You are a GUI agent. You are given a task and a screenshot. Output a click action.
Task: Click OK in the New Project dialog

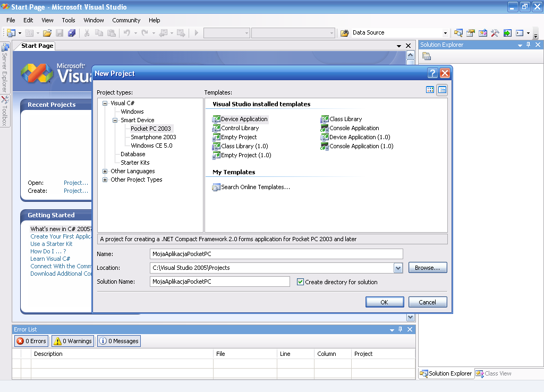(385, 302)
